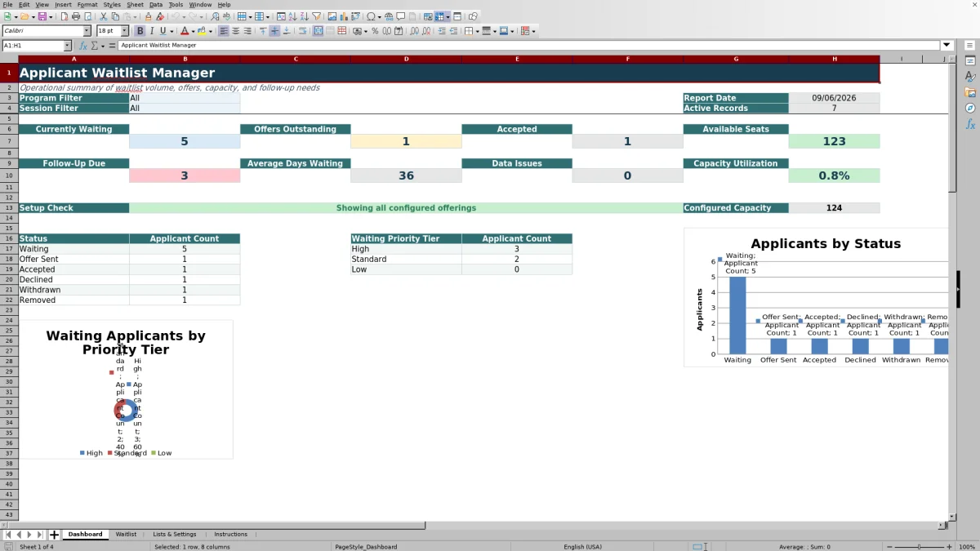980x551 pixels.
Task: Open the Data menu
Action: click(x=155, y=5)
